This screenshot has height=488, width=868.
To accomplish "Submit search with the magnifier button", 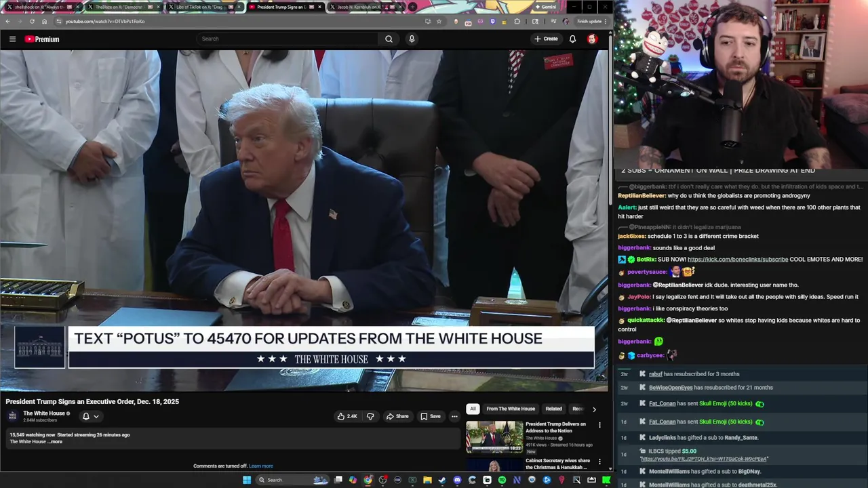I will pos(389,39).
